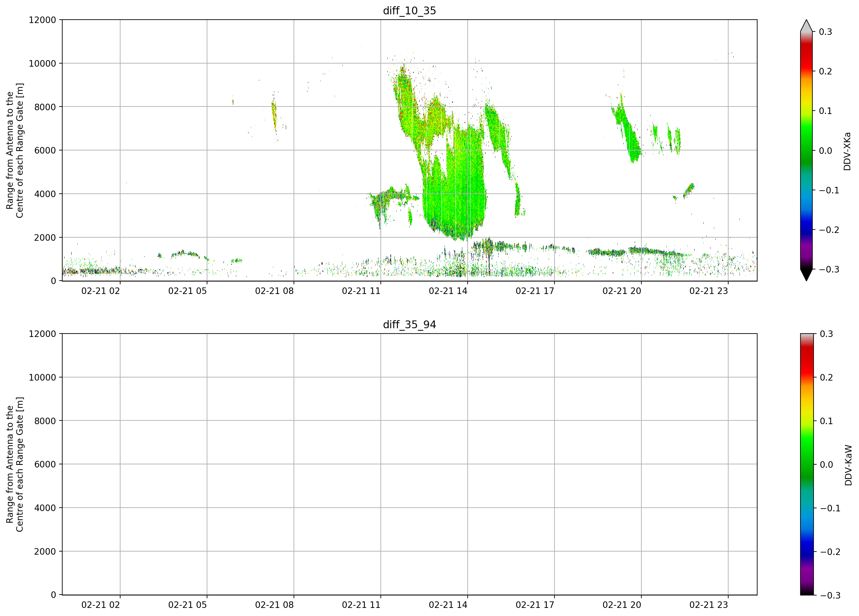Click the black lower arrow of DDV-XKa colorbar
This screenshot has width=859, height=616.
[x=806, y=275]
